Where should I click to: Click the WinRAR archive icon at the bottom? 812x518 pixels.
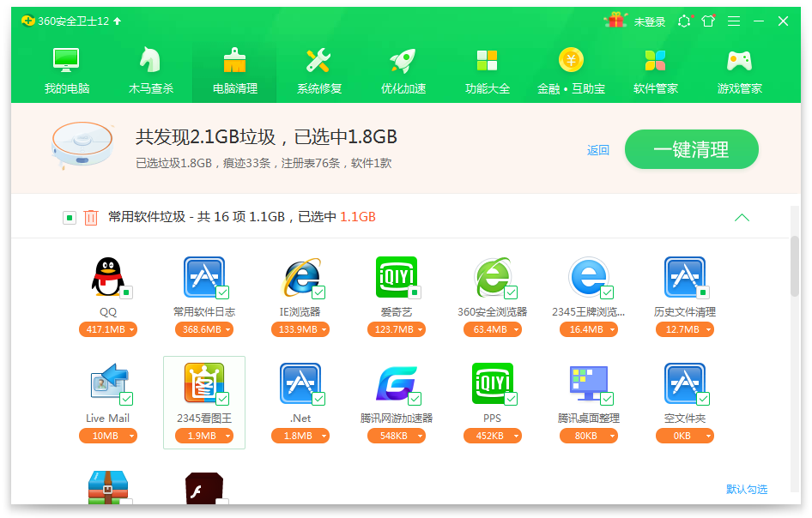[107, 487]
